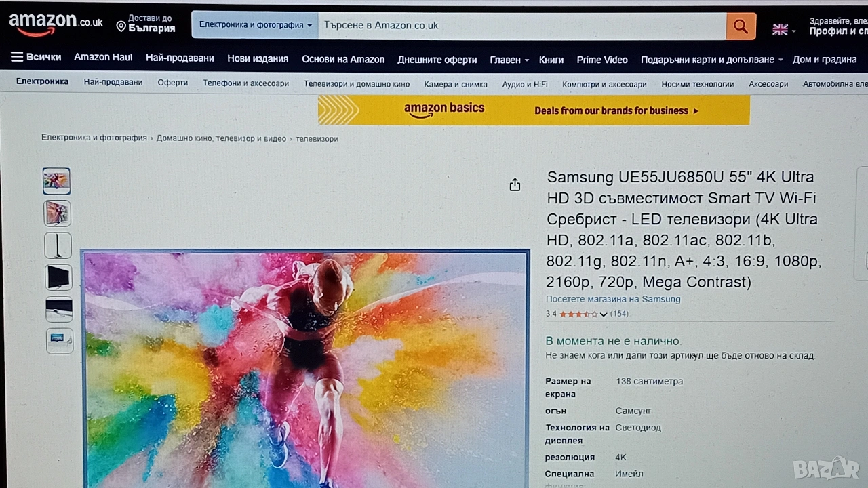Click the Amazon.co.uk logo
The height and width of the screenshot is (488, 868).
point(56,24)
